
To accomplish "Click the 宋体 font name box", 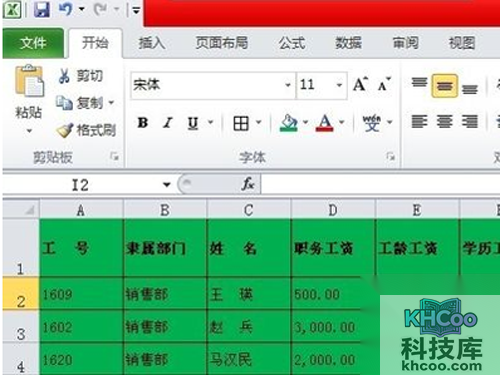I will (x=207, y=85).
